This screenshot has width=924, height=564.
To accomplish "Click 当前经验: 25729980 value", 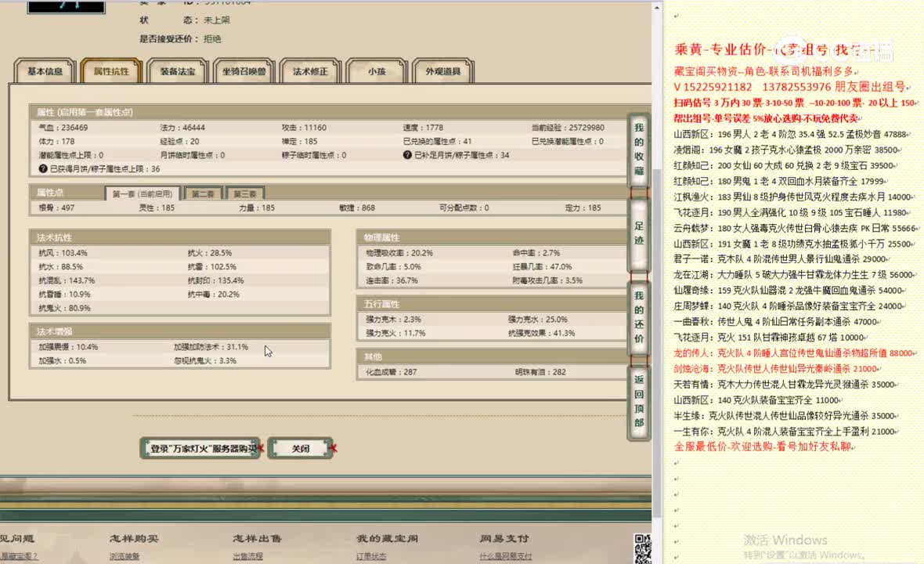I will [568, 128].
